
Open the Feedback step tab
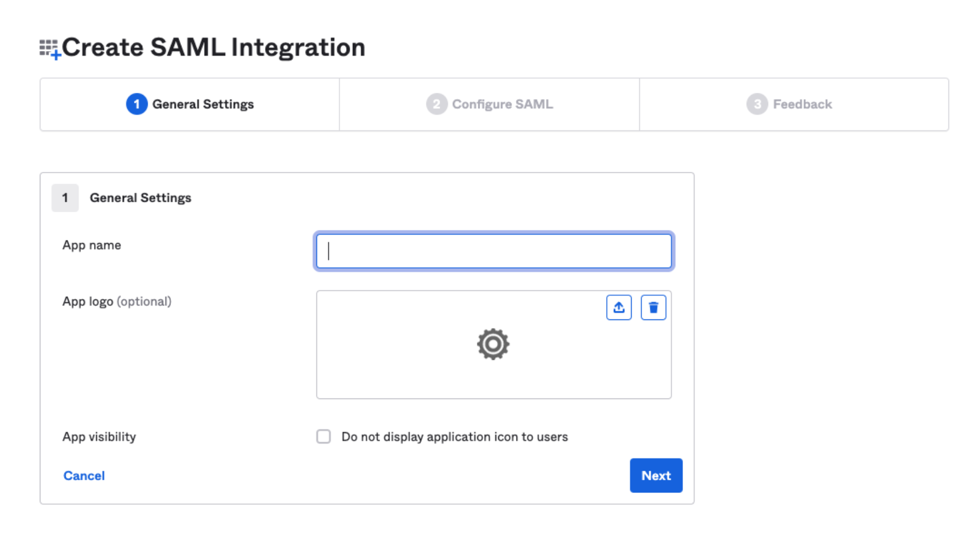(x=802, y=104)
